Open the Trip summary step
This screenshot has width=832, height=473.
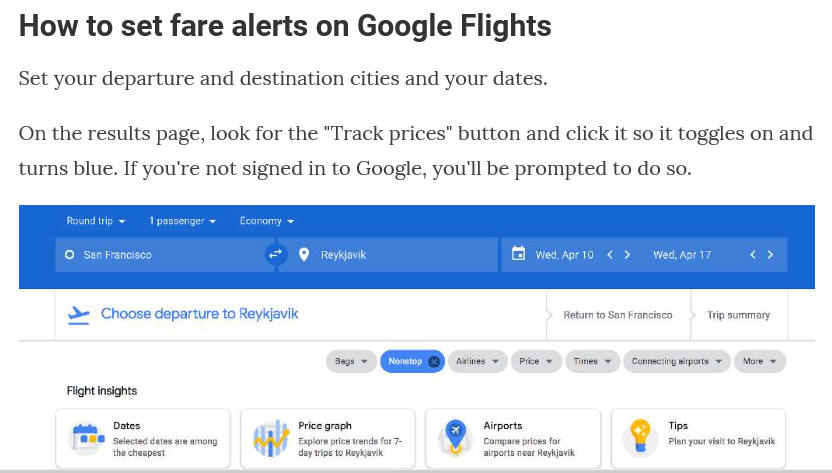point(739,315)
